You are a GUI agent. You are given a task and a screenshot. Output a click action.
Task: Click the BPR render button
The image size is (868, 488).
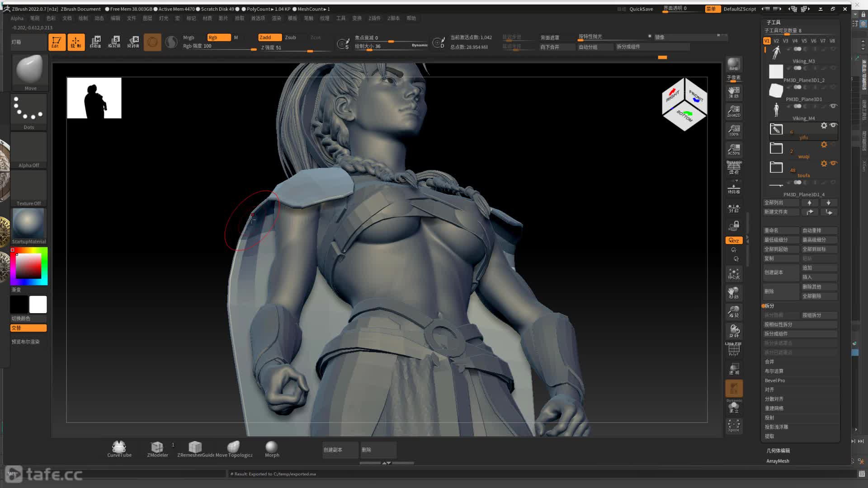coord(734,64)
